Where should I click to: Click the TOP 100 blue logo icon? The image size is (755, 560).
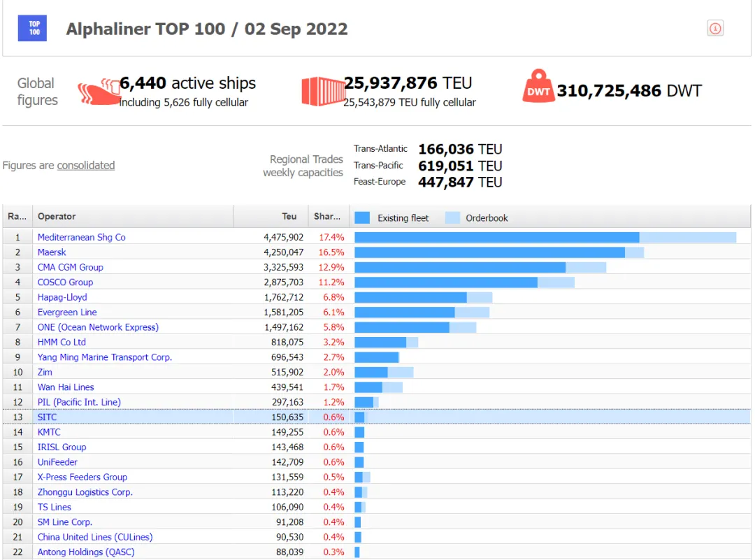click(32, 28)
